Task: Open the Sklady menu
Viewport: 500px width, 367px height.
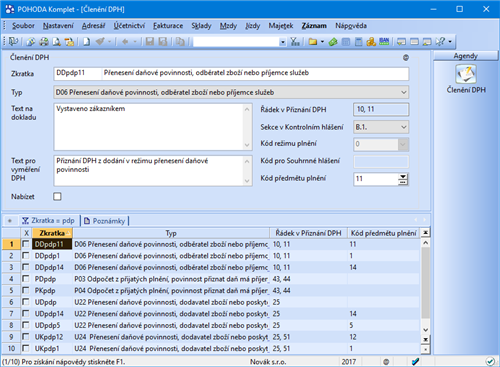Action: pos(201,26)
